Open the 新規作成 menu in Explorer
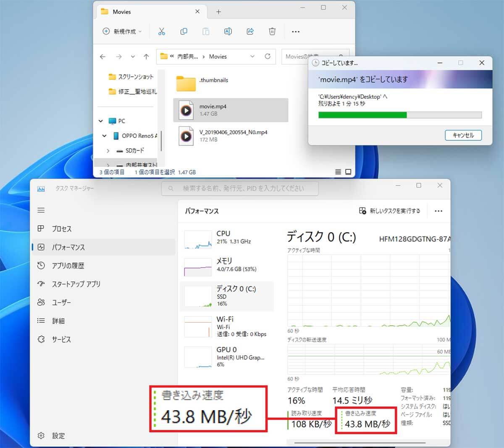 click(122, 32)
